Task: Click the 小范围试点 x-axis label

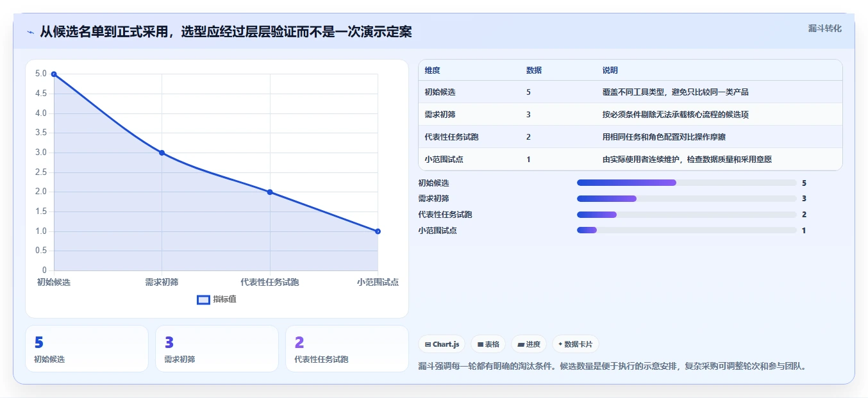Action: tap(378, 282)
